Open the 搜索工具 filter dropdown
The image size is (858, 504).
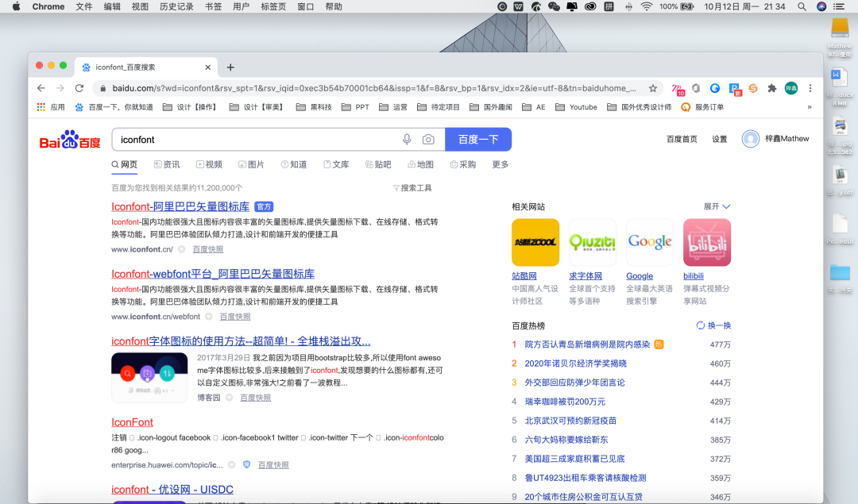click(412, 188)
